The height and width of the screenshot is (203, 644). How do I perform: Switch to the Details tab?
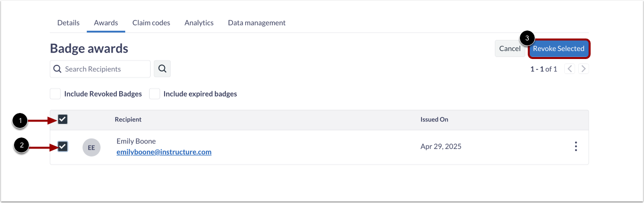(68, 23)
